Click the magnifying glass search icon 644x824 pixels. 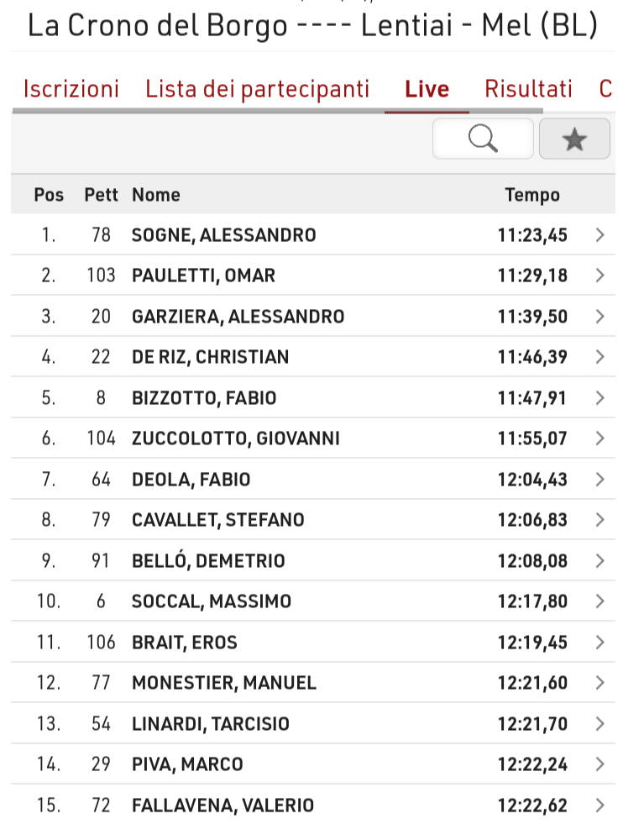coord(483,139)
